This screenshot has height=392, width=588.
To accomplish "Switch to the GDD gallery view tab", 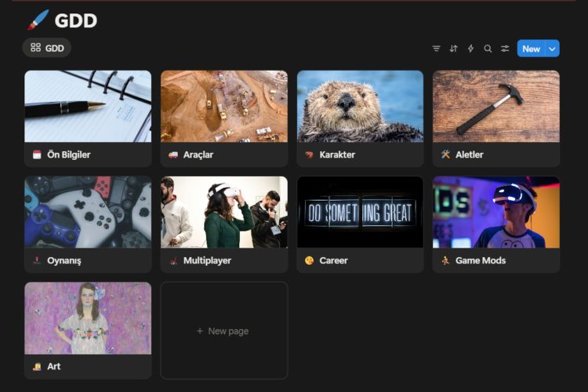I will click(47, 48).
